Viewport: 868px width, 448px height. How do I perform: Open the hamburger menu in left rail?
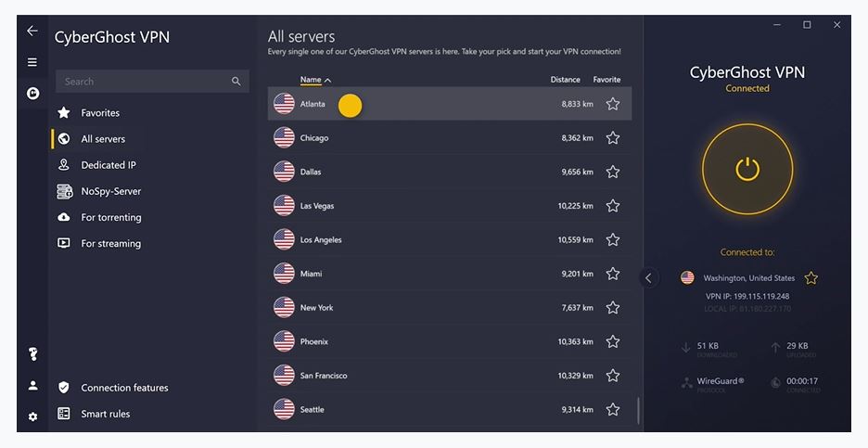(x=32, y=62)
